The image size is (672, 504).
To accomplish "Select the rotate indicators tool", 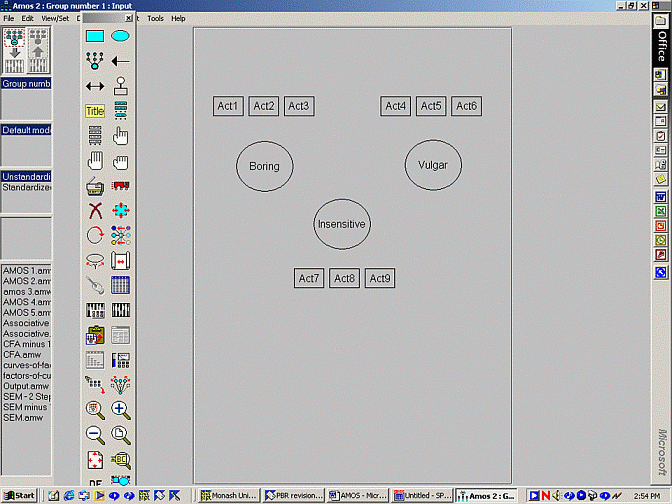I will coord(95,235).
